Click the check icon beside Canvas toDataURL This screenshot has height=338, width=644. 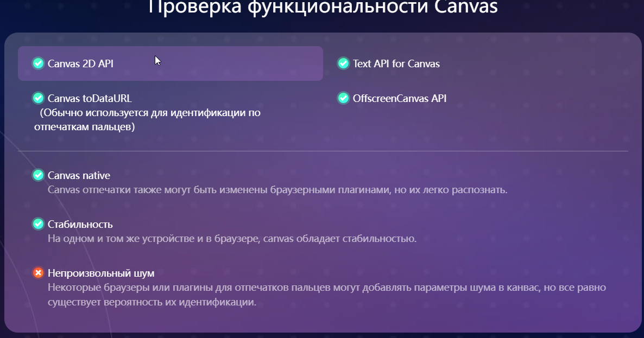(x=38, y=98)
